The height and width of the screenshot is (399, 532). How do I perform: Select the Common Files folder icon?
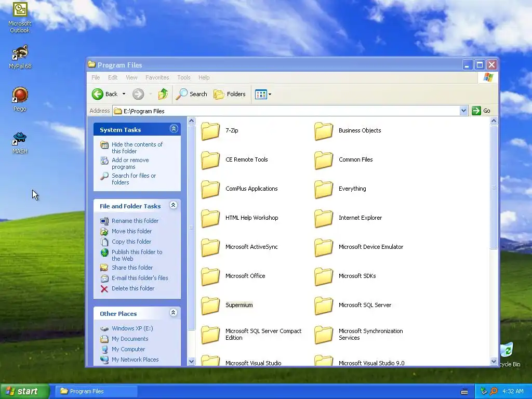[x=323, y=160]
